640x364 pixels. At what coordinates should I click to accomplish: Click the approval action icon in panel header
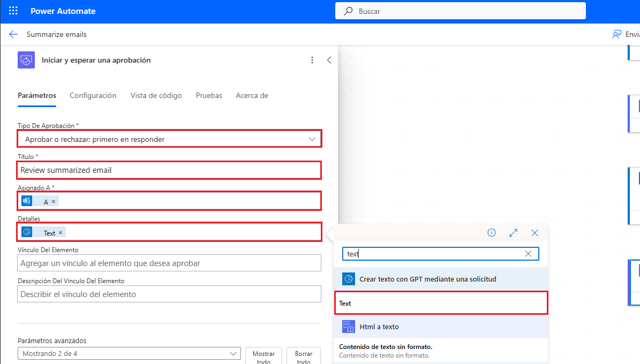pos(26,60)
